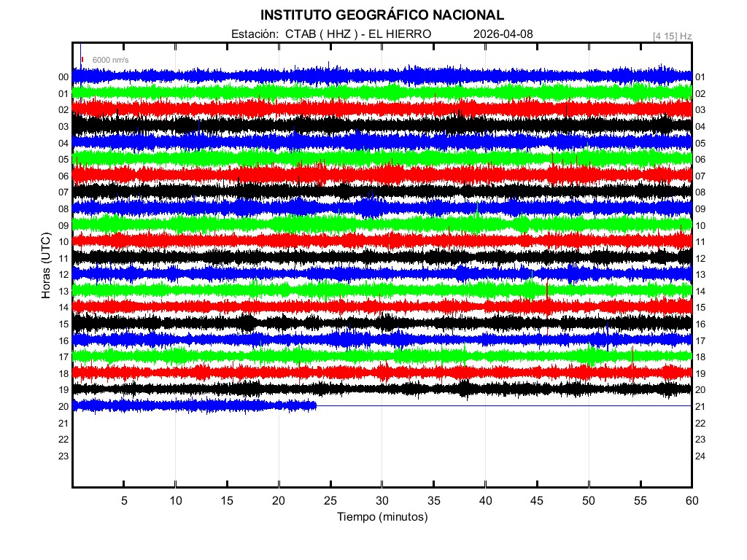Screen dimensions: 747x560
Task: Select the 60 minute tick label
Action: (692, 501)
